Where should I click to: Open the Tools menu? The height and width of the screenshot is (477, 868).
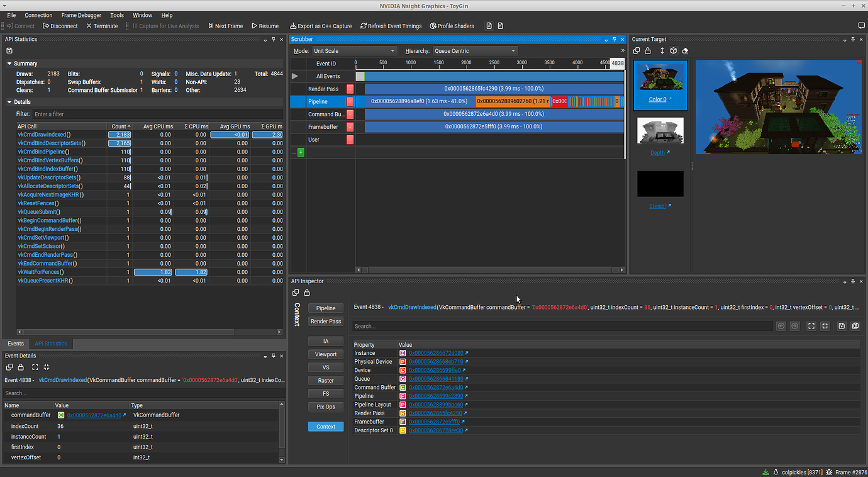coord(117,15)
